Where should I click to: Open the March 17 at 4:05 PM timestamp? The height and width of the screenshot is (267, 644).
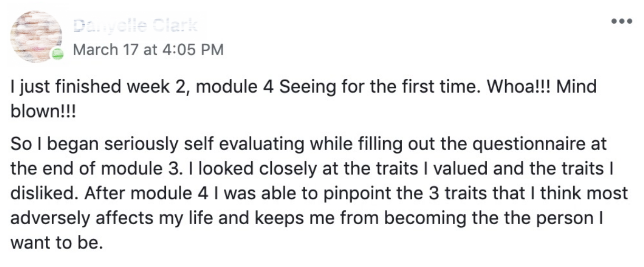[x=148, y=50]
